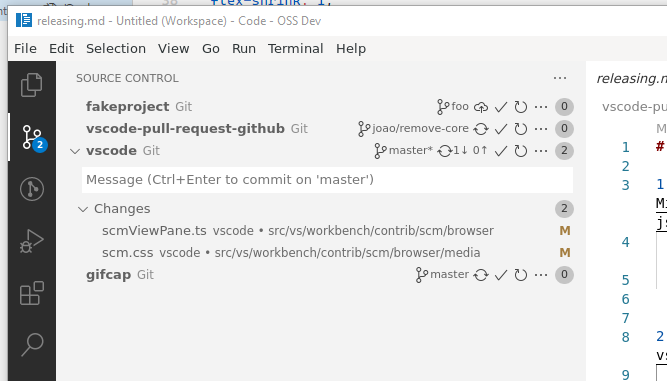This screenshot has width=667, height=381.
Task: Focus the commit message input box
Action: (x=327, y=180)
